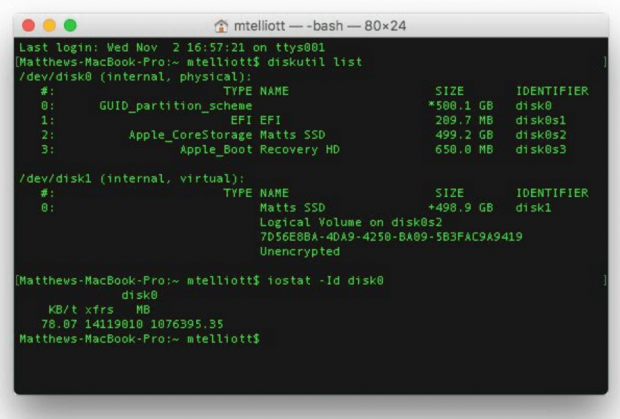The height and width of the screenshot is (419, 620).
Task: Click the '1076395.35' MB value
Action: point(188,324)
